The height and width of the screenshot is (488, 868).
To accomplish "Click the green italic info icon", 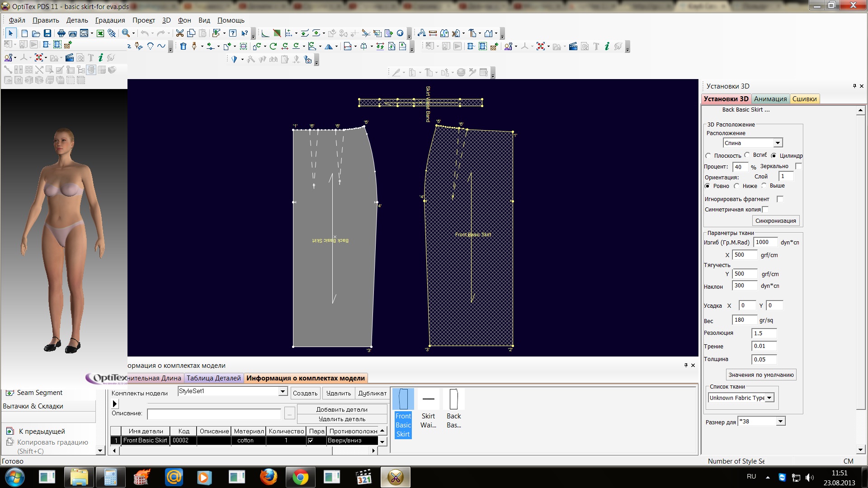I will (607, 46).
